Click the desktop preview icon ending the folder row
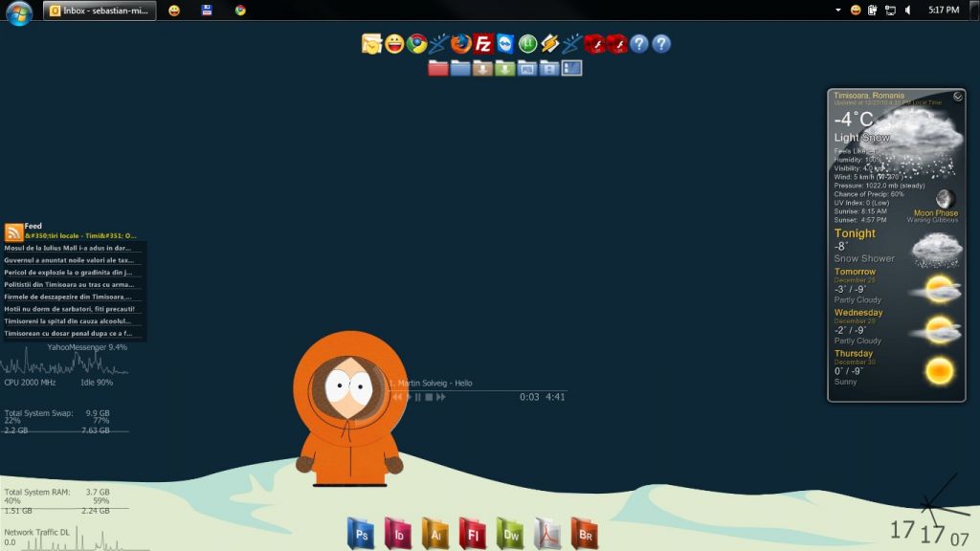 (572, 68)
